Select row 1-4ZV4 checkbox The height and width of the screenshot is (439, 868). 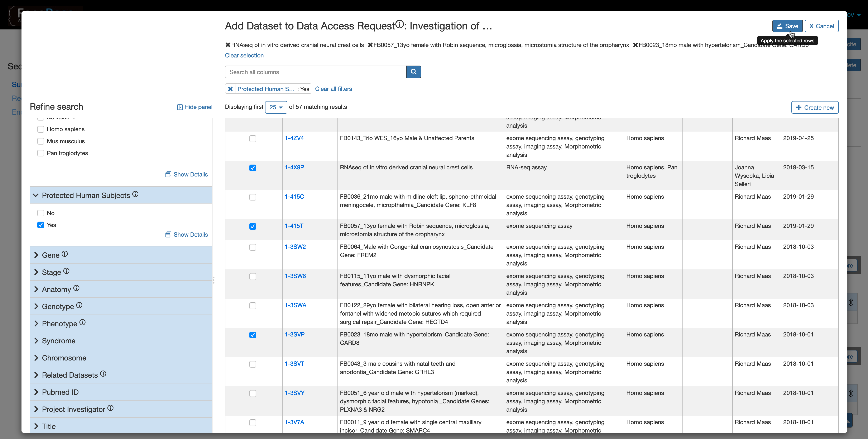coord(253,139)
